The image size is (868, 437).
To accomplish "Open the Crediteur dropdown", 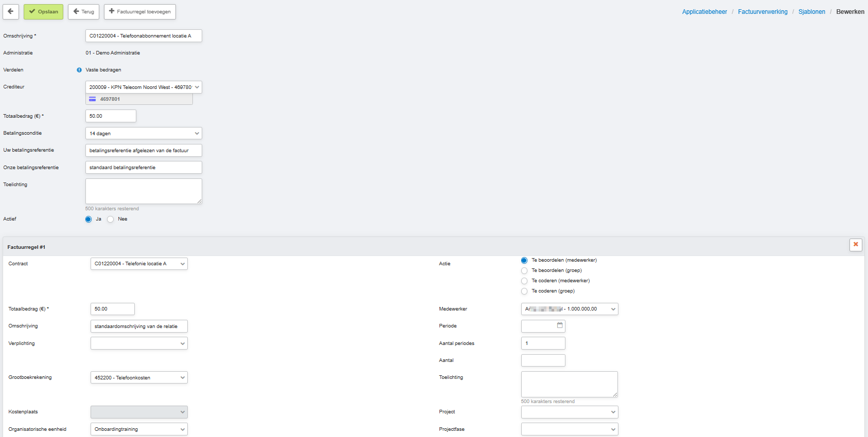I will 144,87.
